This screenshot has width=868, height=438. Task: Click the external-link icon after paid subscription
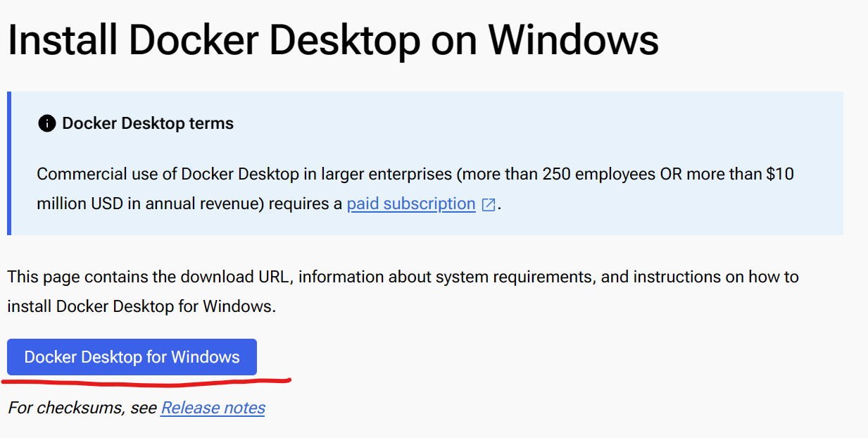click(x=489, y=205)
